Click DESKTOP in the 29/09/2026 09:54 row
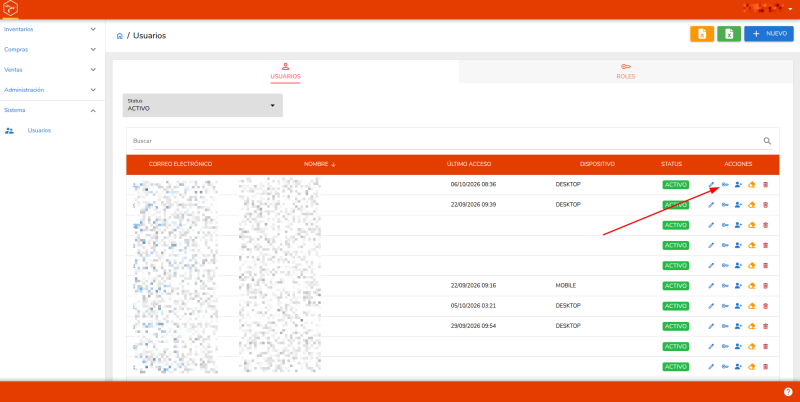800x402 pixels. point(568,325)
